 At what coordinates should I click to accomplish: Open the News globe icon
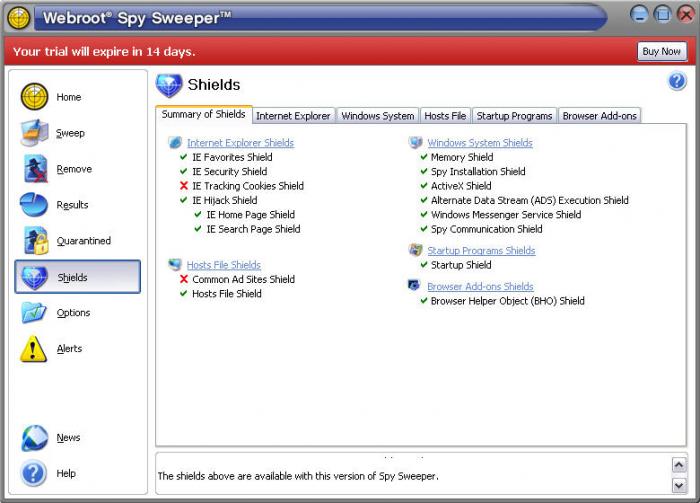click(35, 438)
